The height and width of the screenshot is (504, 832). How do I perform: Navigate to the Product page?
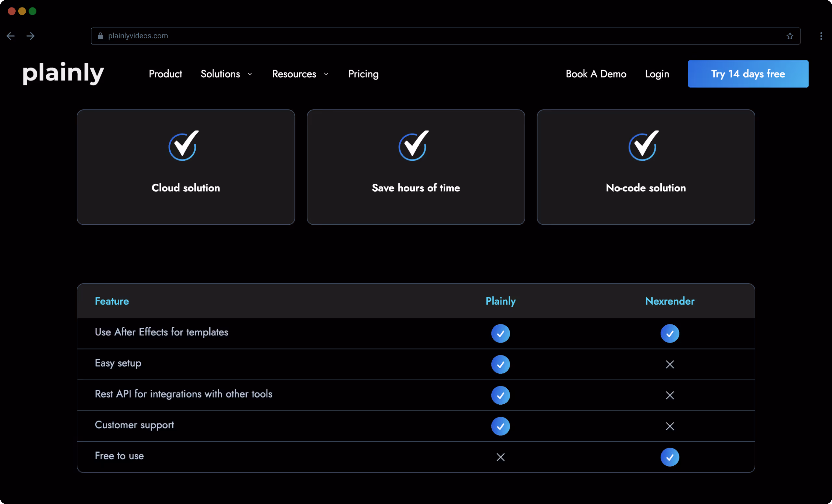pyautogui.click(x=165, y=74)
